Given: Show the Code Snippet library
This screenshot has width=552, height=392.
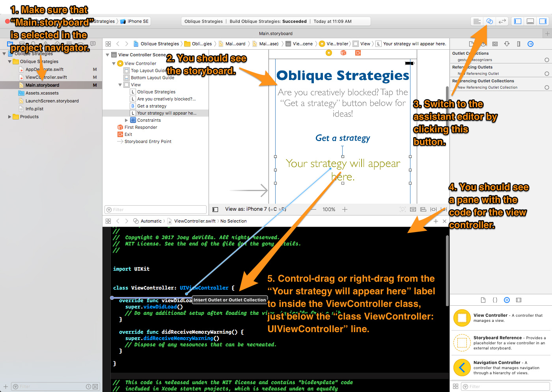Looking at the screenshot, I should coord(495,300).
